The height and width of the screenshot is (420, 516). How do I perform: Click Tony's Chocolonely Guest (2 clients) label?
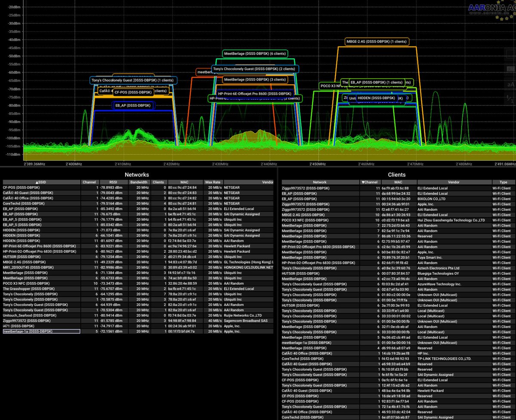(x=254, y=69)
